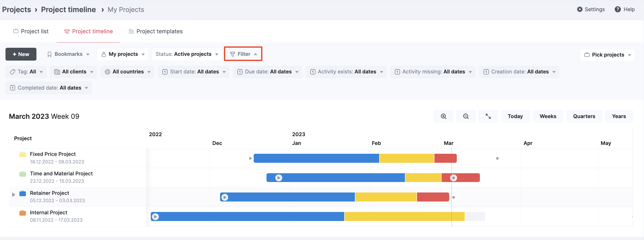The width and height of the screenshot is (644, 240).
Task: Open the All countries dropdown
Action: [x=127, y=72]
